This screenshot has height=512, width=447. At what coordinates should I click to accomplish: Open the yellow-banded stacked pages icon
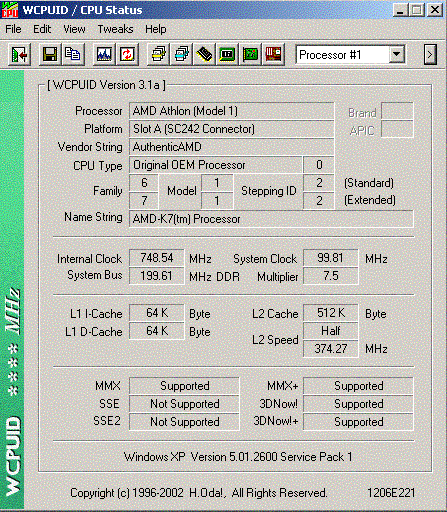(x=158, y=54)
